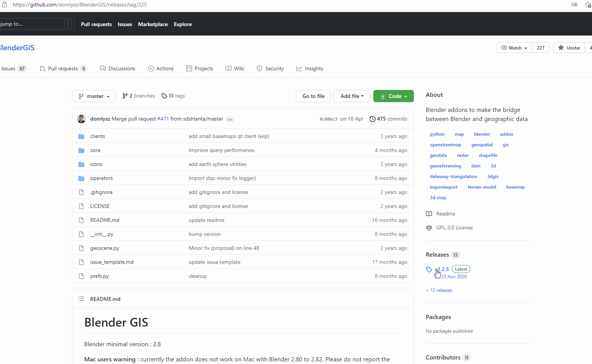Click the 227 watchers count

pyautogui.click(x=541, y=48)
